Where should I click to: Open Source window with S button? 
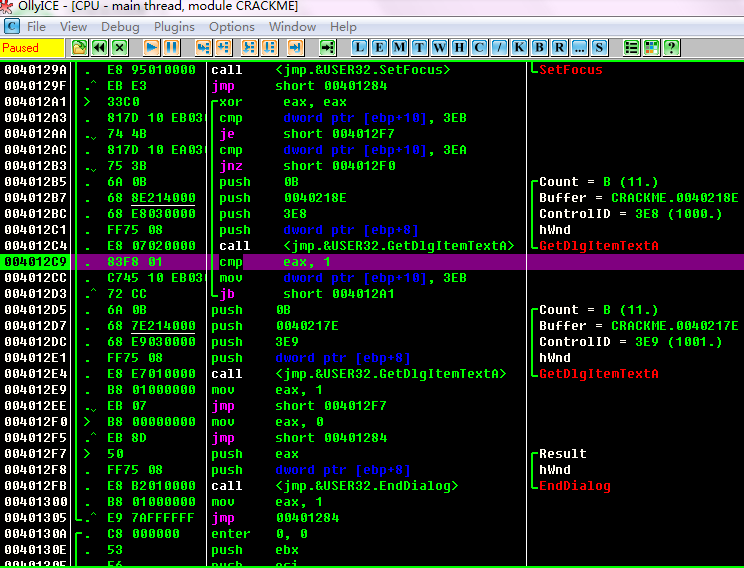click(x=599, y=47)
